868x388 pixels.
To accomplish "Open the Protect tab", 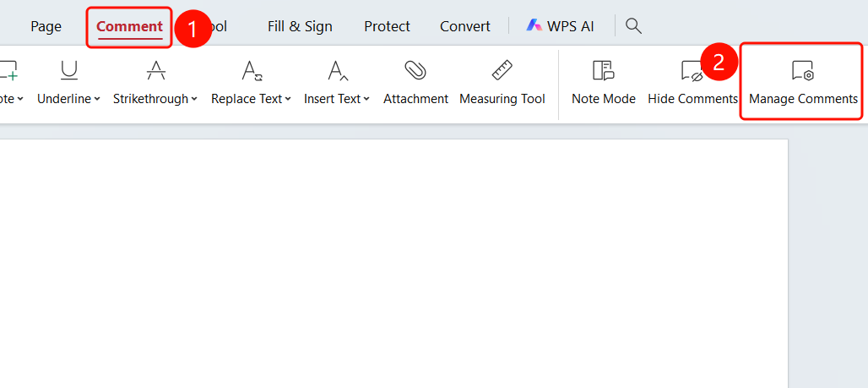I will click(387, 26).
